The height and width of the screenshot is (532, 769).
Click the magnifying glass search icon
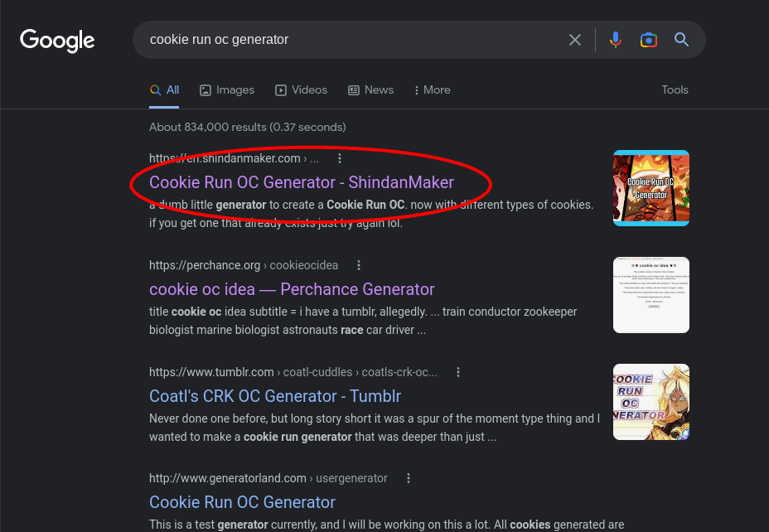coord(681,39)
